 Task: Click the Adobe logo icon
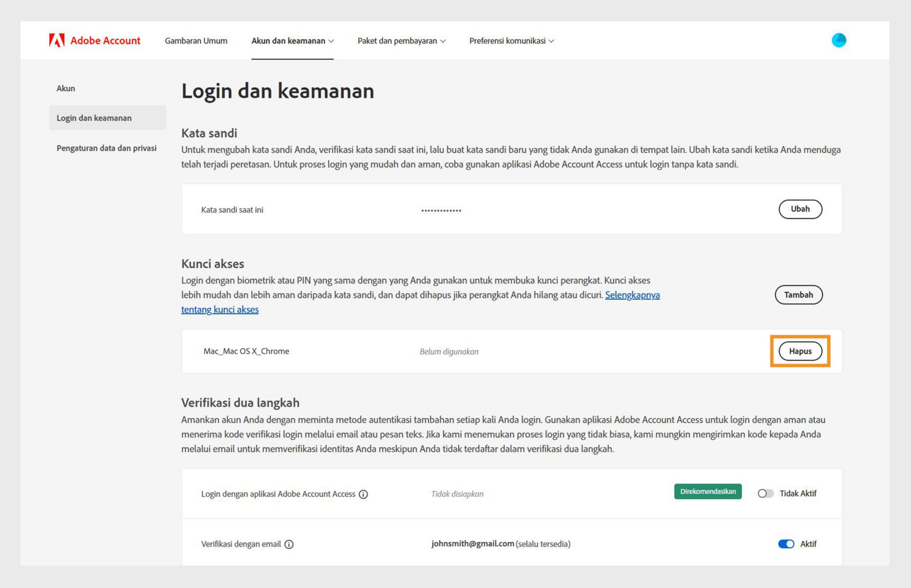point(56,40)
